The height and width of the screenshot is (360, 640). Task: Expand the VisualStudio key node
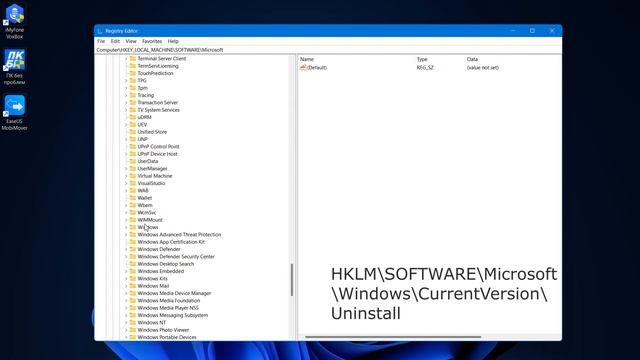126,183
